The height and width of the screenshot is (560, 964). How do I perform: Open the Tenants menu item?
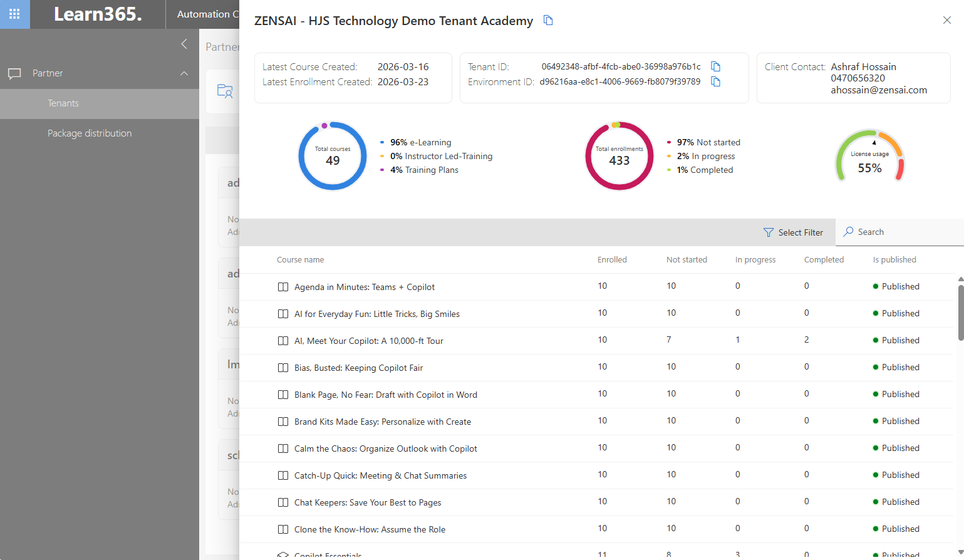pyautogui.click(x=100, y=103)
